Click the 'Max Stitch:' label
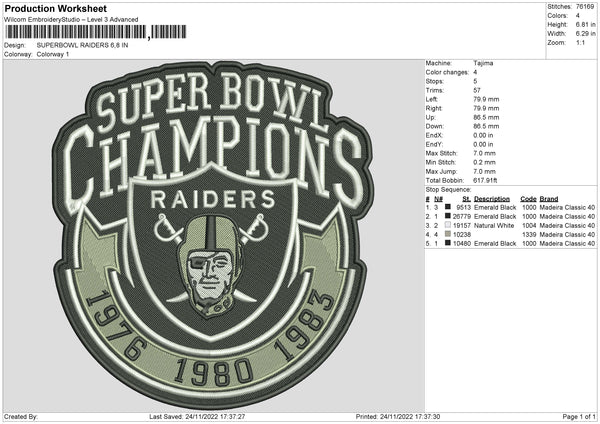This screenshot has width=600, height=424. click(x=441, y=153)
